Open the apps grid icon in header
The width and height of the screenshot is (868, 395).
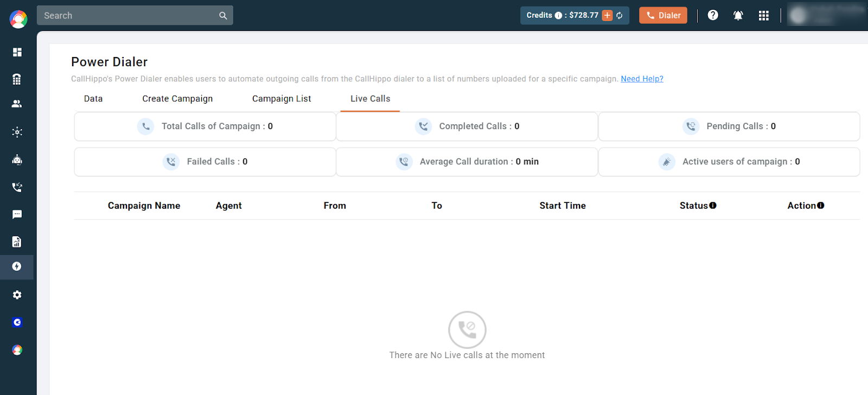click(x=764, y=16)
